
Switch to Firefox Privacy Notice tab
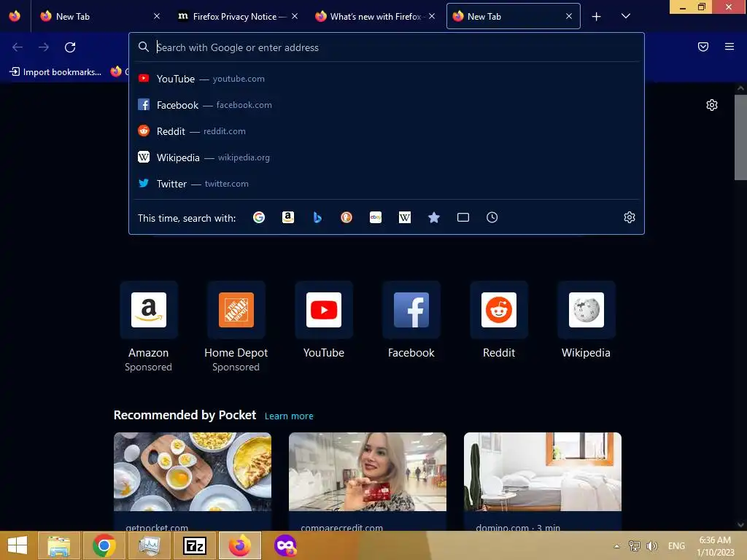[x=239, y=17]
